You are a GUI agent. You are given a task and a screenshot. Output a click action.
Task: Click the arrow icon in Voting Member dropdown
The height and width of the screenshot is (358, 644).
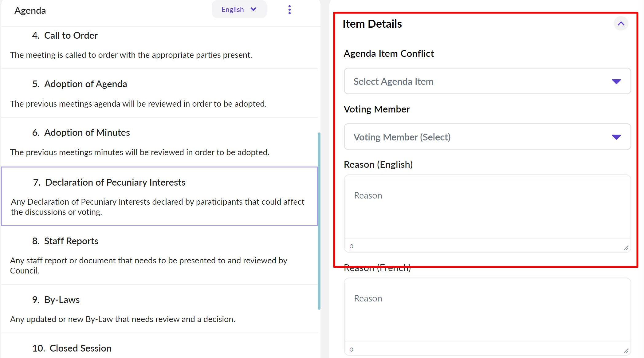(x=616, y=137)
